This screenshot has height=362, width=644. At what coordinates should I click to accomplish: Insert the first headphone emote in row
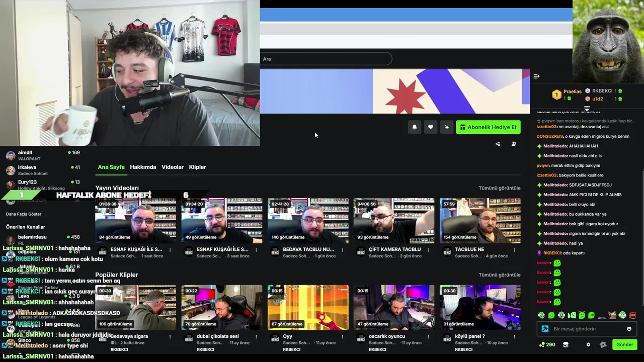[541, 315]
